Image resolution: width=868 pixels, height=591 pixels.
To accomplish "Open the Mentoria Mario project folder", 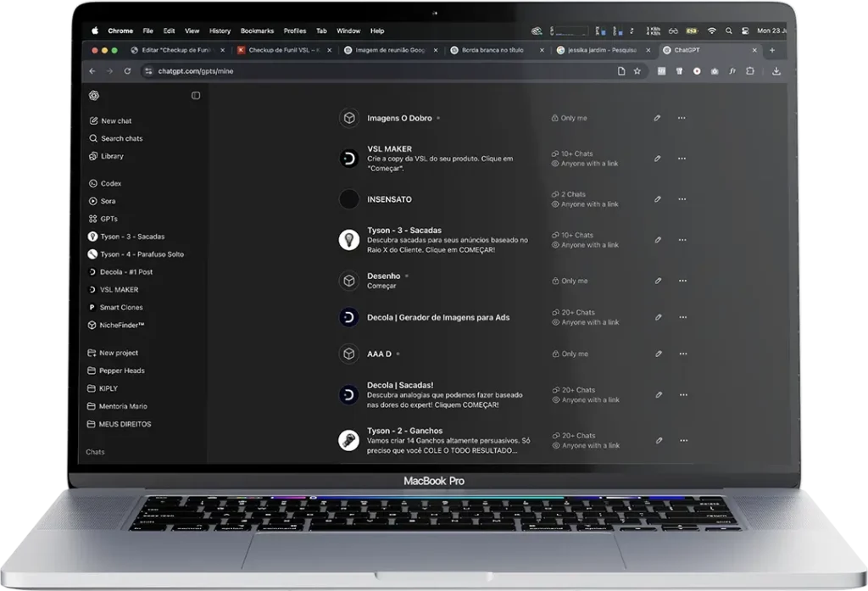I will pos(117,406).
